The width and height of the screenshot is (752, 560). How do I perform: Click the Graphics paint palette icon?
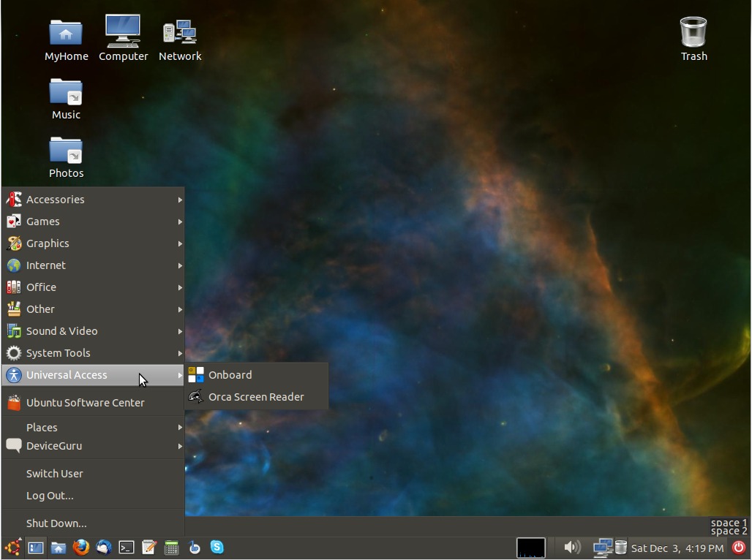point(13,243)
